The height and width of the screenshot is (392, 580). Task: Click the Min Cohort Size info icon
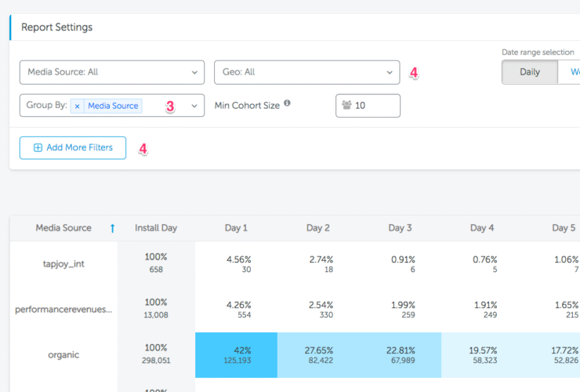tap(288, 103)
